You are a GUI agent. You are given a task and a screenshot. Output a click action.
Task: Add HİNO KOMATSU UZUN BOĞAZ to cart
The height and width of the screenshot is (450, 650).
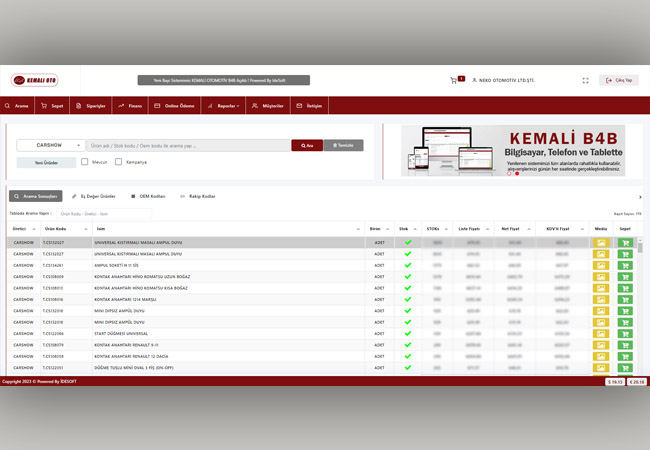pos(625,277)
